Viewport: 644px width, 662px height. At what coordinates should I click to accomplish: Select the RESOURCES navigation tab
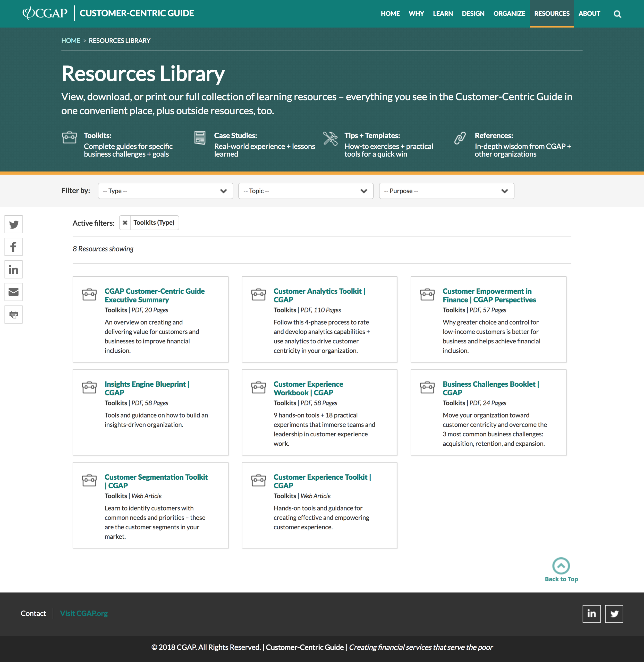(552, 14)
